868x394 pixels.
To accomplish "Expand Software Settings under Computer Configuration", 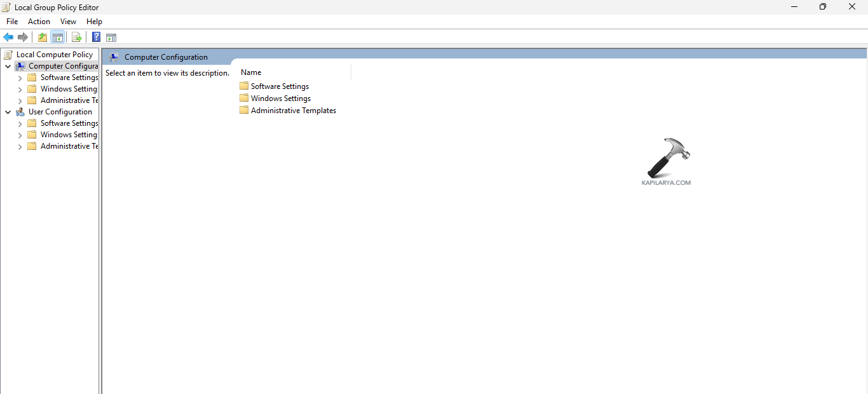I will tap(20, 78).
